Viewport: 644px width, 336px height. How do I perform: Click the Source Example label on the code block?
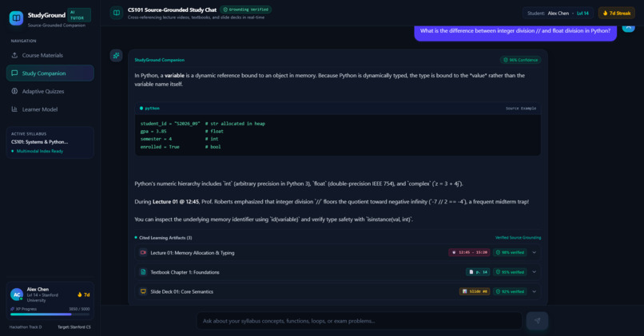coord(521,109)
